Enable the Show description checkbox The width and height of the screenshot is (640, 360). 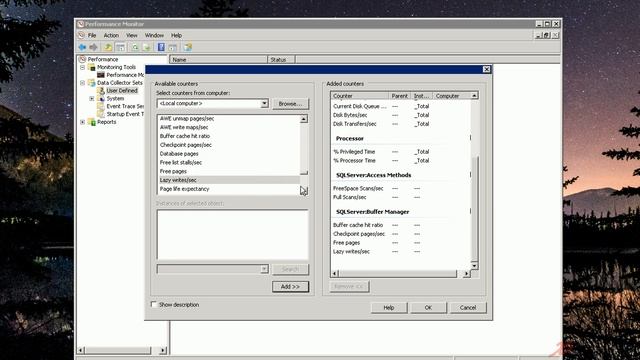154,304
